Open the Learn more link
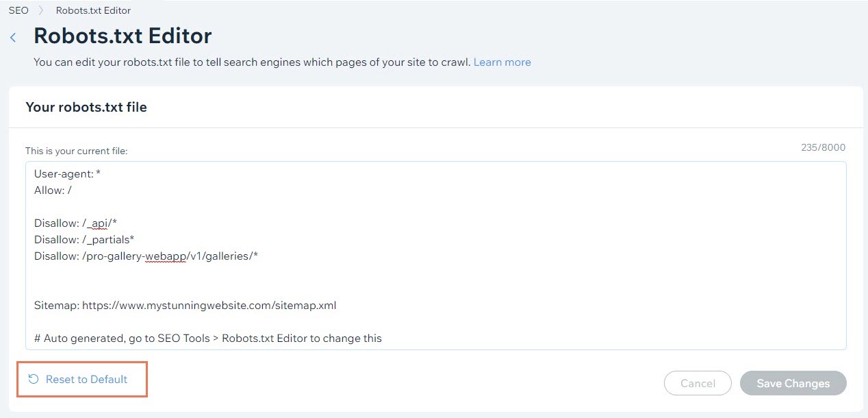Screen dimensions: 868x418 click(502, 62)
